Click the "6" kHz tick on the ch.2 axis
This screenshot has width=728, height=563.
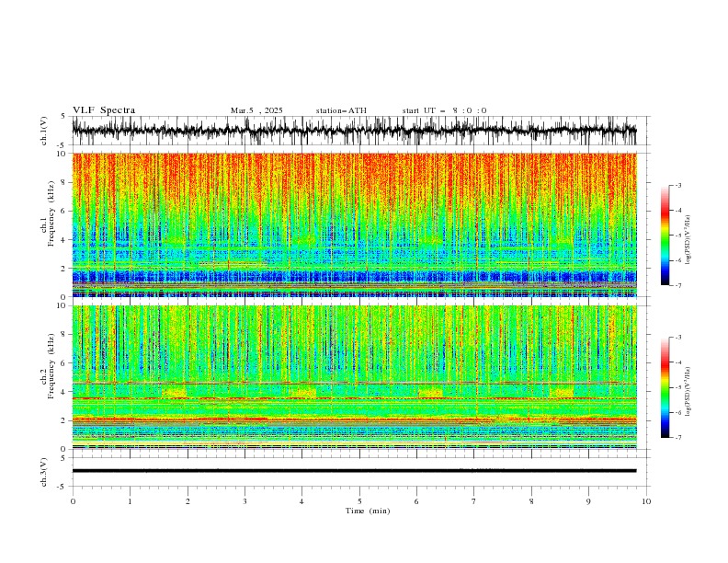(63, 363)
